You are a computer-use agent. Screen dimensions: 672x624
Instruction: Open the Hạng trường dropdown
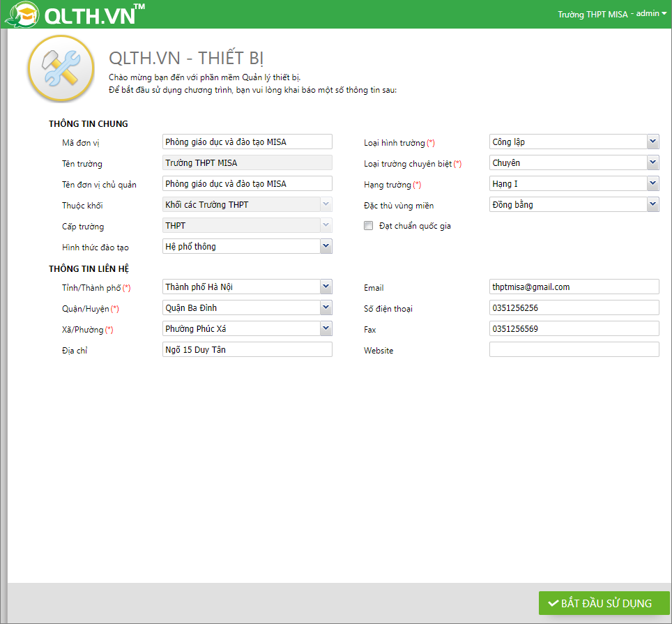tap(652, 184)
